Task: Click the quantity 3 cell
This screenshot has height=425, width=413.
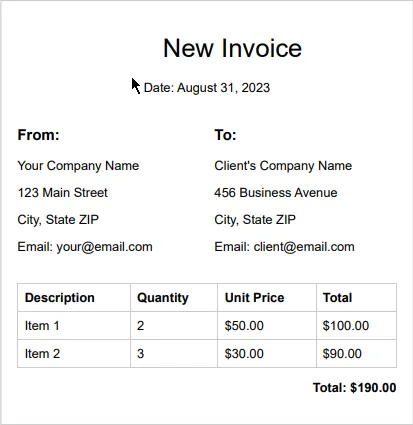Action: coord(174,354)
